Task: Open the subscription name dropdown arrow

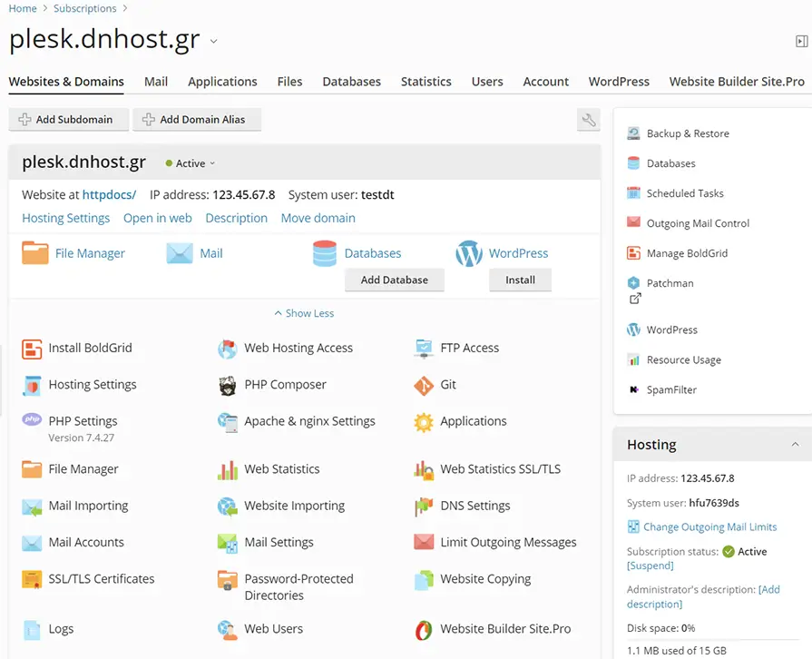Action: click(213, 42)
